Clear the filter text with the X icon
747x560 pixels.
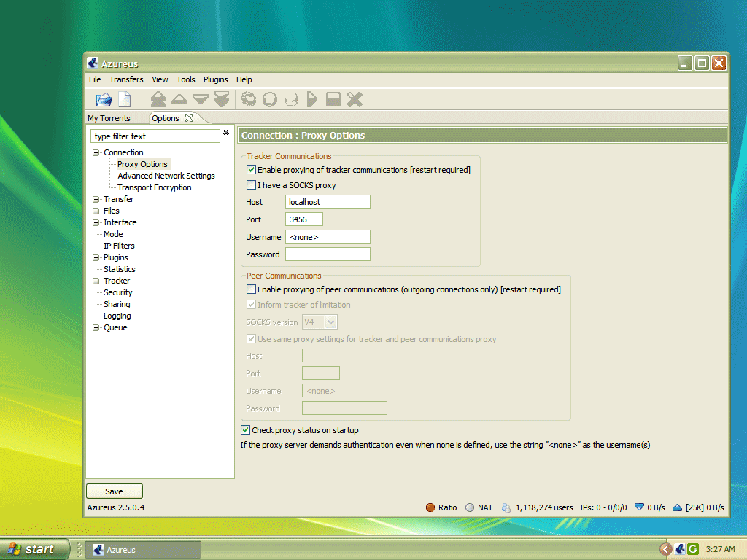(x=226, y=133)
